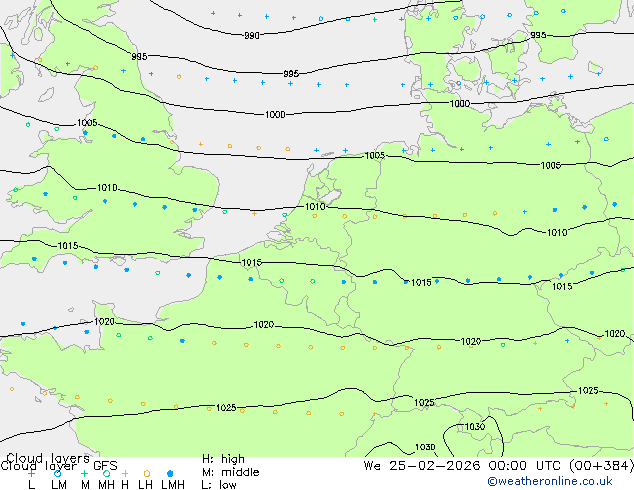The width and height of the screenshot is (634, 490).
Task: Click the orange circle legend symbol for LH
Action: click(147, 473)
